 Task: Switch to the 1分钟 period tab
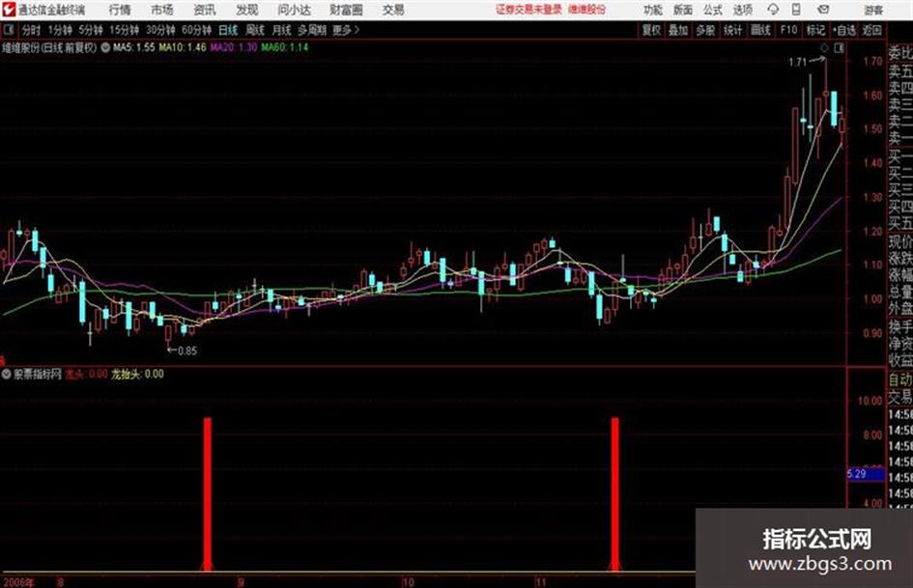pos(60,30)
